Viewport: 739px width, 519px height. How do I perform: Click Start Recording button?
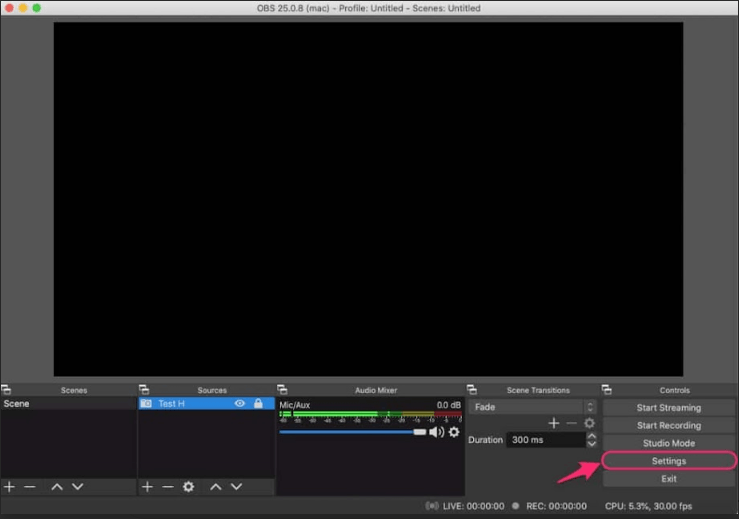[x=669, y=426]
